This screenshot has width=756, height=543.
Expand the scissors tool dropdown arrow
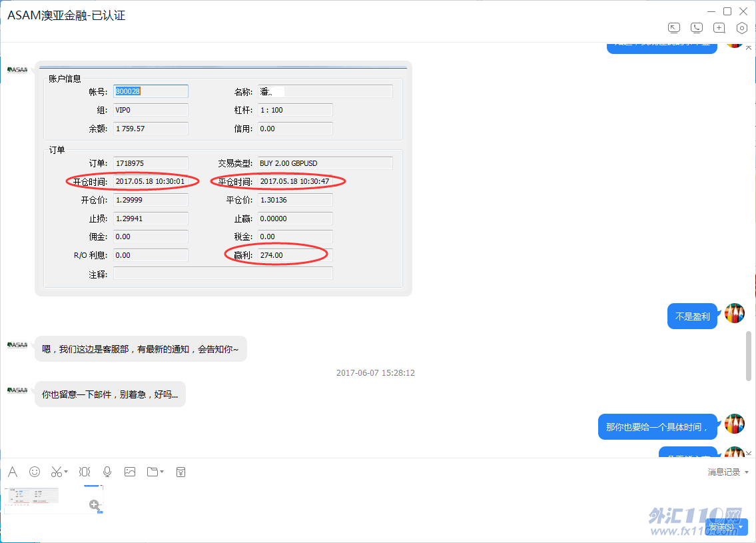click(66, 472)
